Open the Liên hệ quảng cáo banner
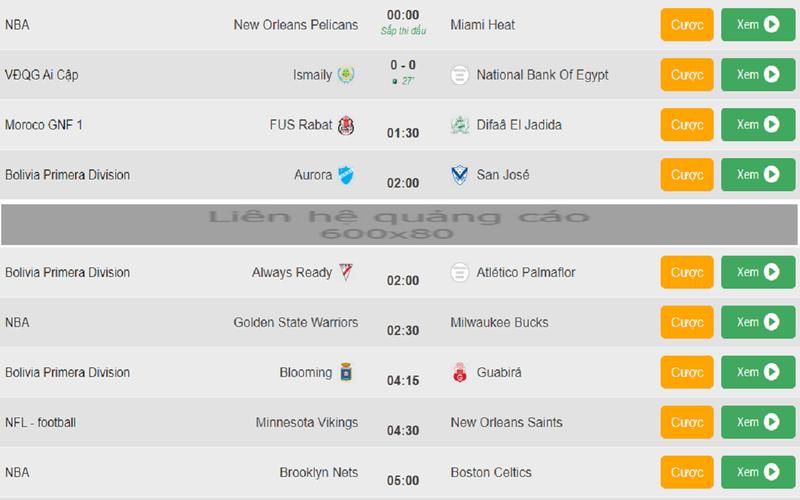The height and width of the screenshot is (500, 800). (x=400, y=224)
